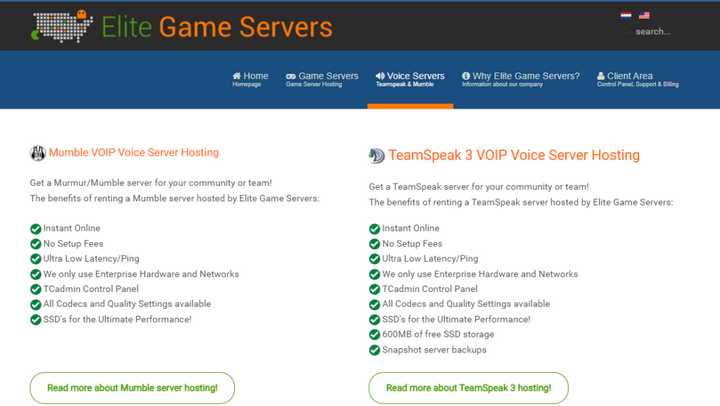Image resolution: width=720 pixels, height=406 pixels.
Task: Open the Game Servers menu
Action: [322, 79]
